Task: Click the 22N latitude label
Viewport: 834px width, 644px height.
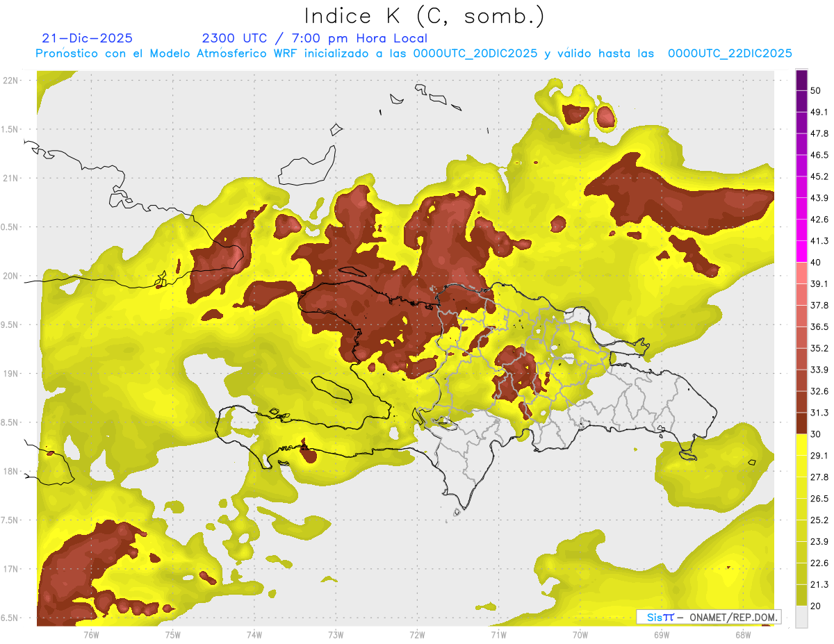Action: (12, 81)
